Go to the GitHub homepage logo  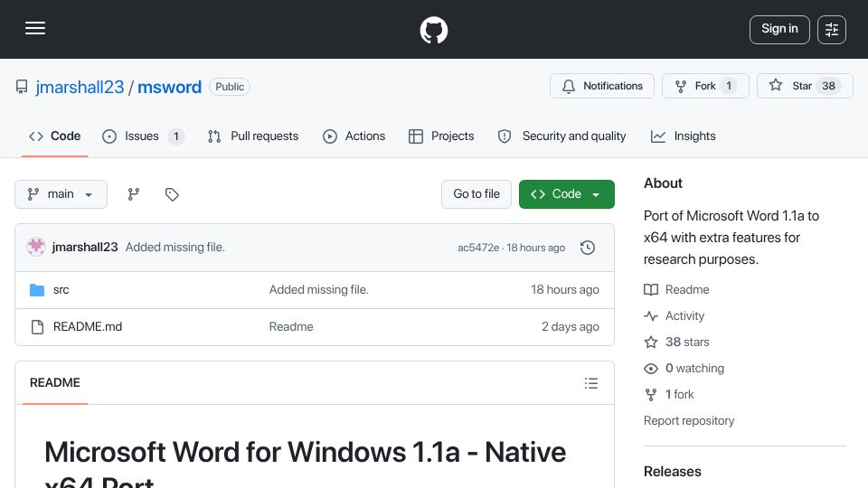click(434, 30)
